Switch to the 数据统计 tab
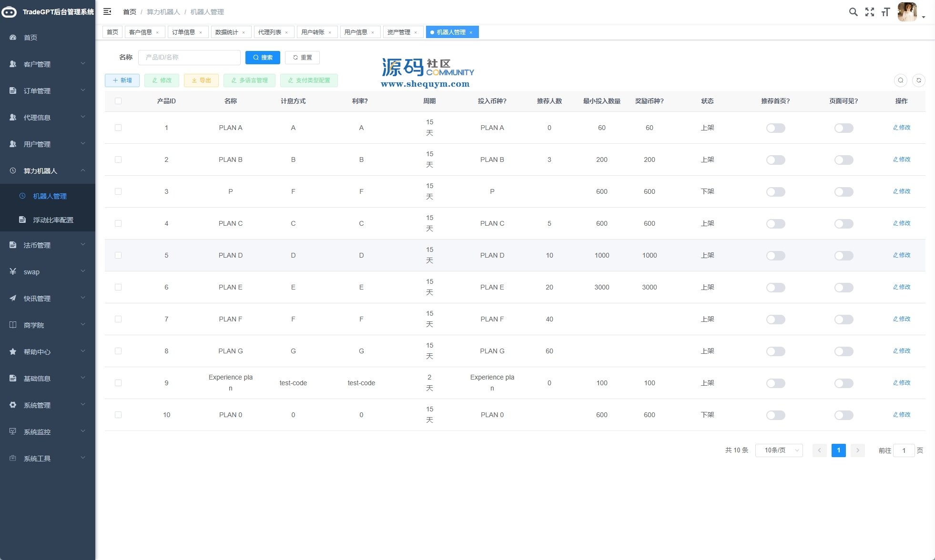Viewport: 935px width, 560px height. pyautogui.click(x=226, y=32)
